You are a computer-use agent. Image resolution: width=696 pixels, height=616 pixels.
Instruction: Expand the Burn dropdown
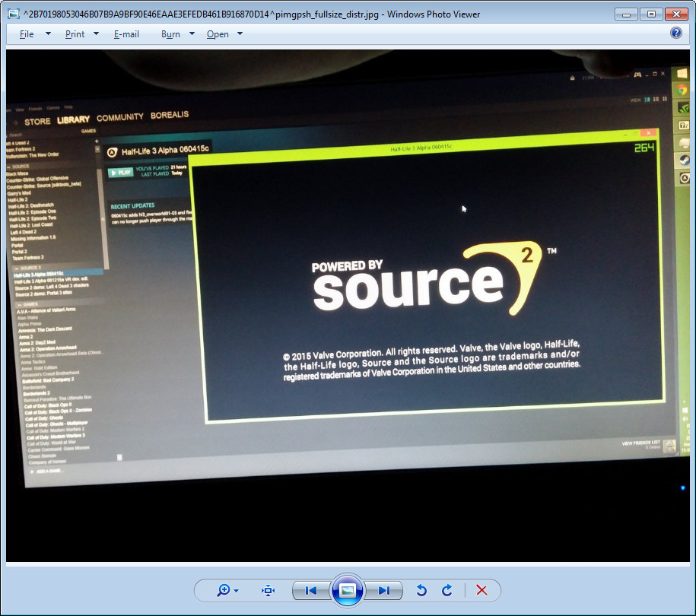(192, 33)
